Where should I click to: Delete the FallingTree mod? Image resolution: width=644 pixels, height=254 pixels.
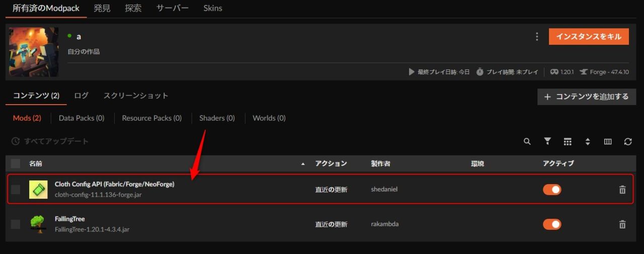pos(622,224)
